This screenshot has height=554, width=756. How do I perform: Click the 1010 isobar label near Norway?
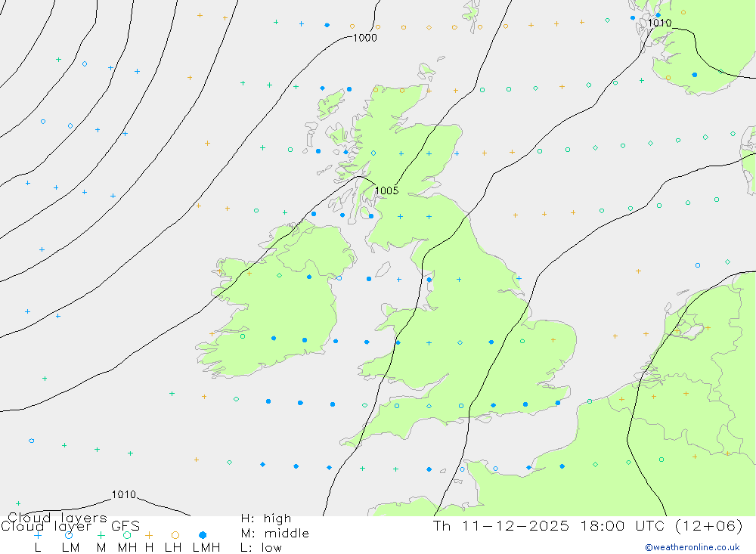tap(659, 23)
